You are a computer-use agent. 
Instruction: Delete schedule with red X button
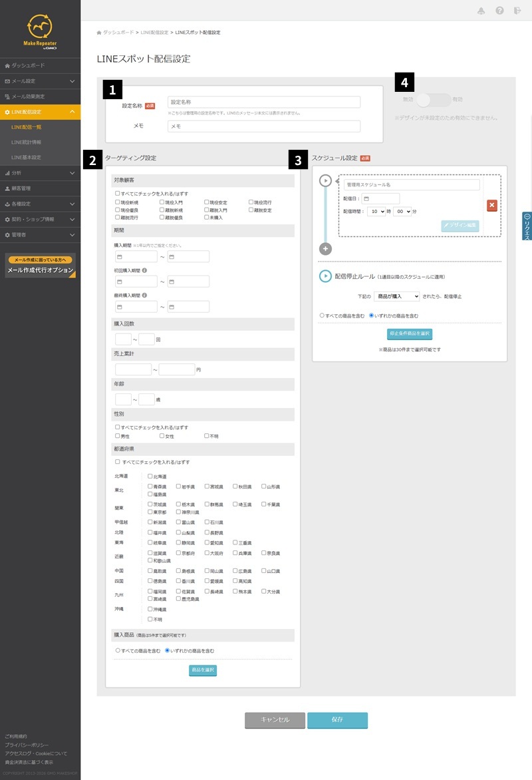491,205
